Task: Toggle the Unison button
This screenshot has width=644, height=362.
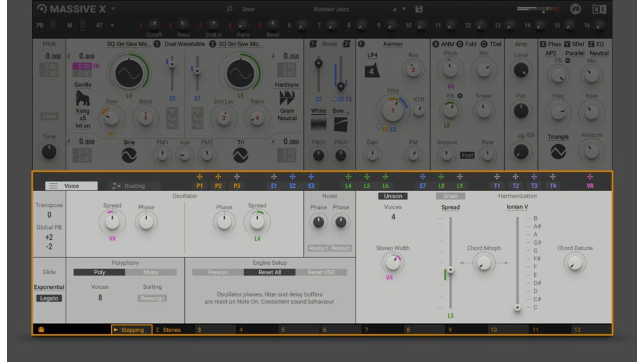Action: (393, 196)
